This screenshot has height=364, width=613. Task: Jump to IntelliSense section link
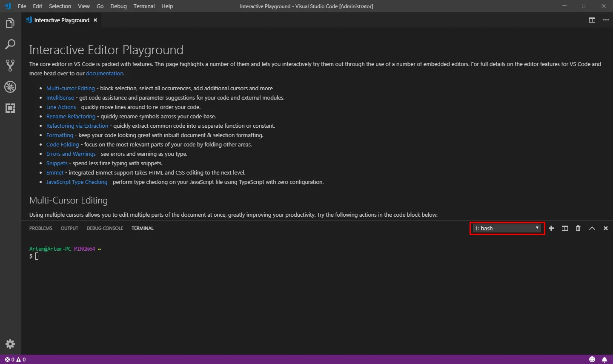coord(60,98)
